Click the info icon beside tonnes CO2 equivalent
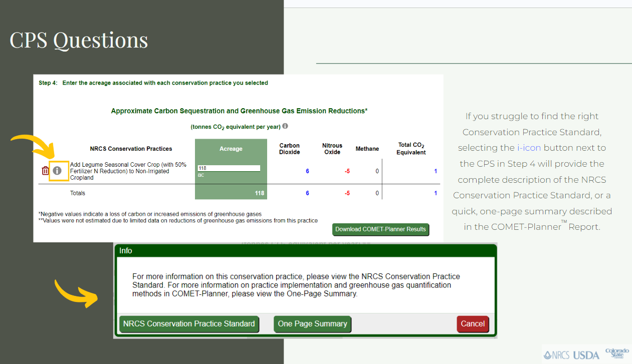The image size is (632, 364). coord(285,126)
